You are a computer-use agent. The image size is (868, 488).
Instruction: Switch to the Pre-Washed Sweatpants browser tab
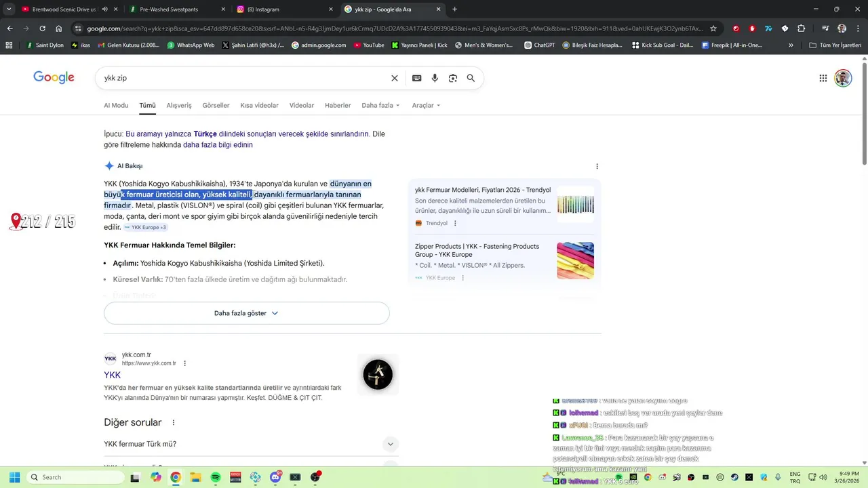pos(178,9)
